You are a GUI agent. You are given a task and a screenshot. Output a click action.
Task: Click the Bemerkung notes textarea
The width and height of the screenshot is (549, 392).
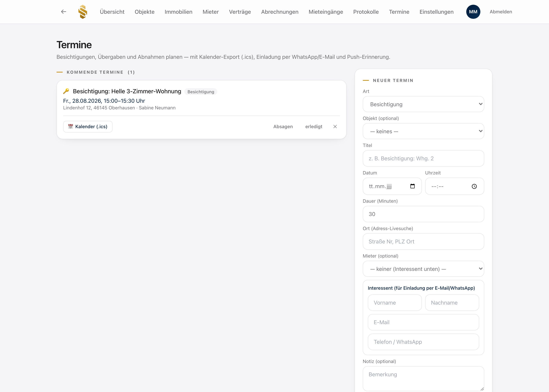[423, 378]
